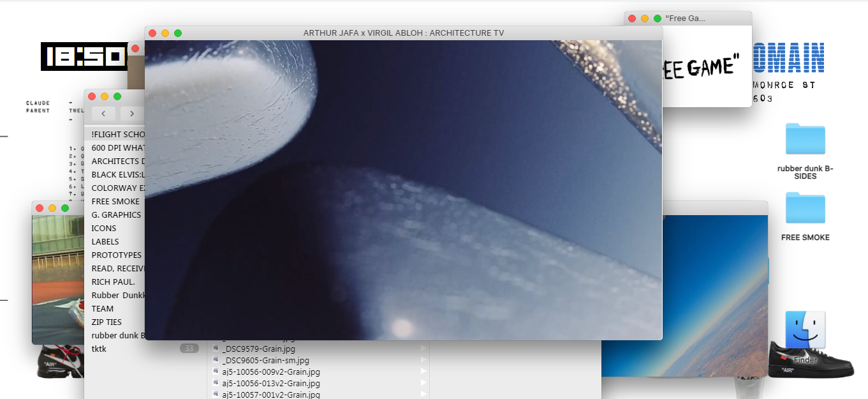Click the file icon beside _DSC9605-Grain-sm.jpg
Screen dimensions: 868x399
coord(216,360)
